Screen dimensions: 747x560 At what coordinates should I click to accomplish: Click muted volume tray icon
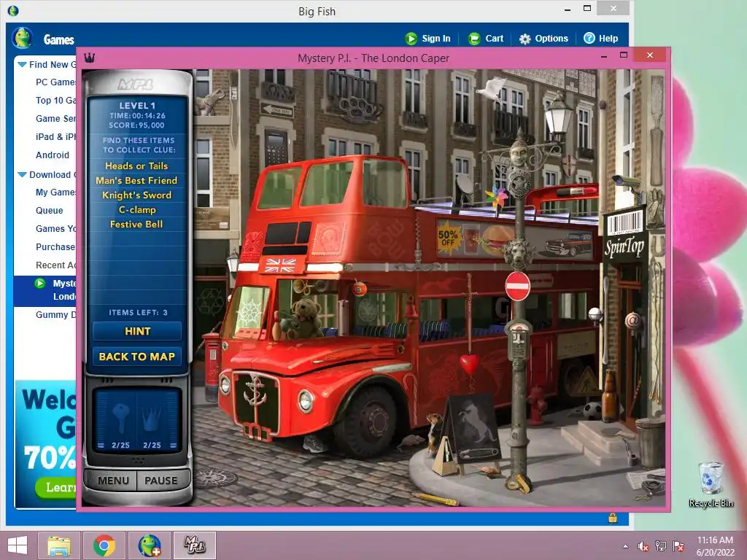click(x=643, y=546)
